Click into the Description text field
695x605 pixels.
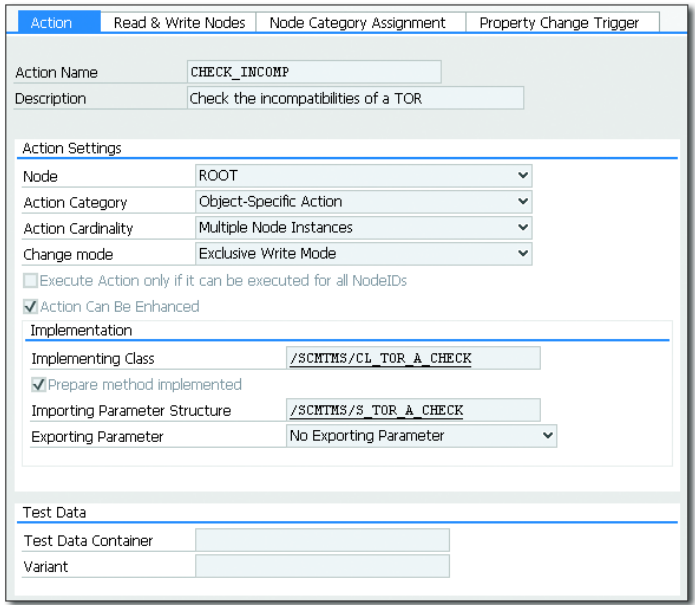354,98
